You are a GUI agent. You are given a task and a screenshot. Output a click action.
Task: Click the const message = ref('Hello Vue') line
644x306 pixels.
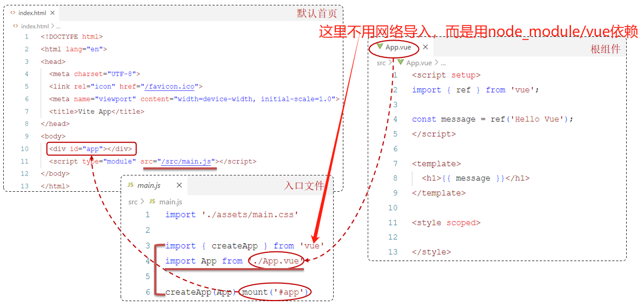[493, 119]
